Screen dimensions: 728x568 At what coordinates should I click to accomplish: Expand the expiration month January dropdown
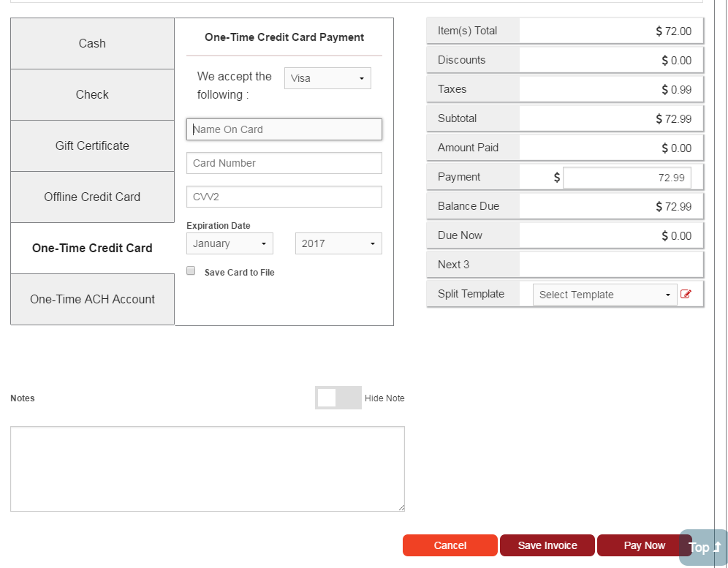click(x=230, y=243)
